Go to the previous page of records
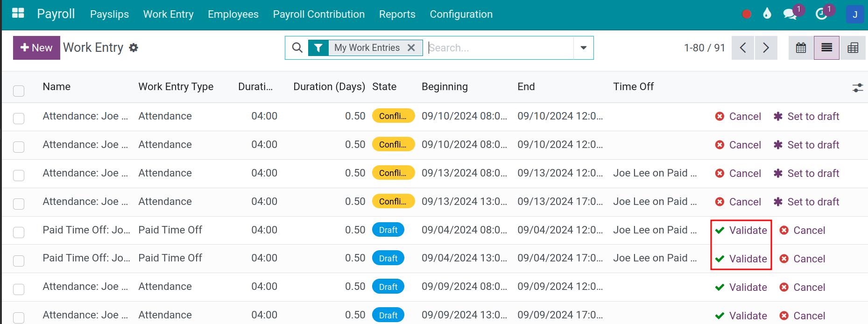 (743, 48)
